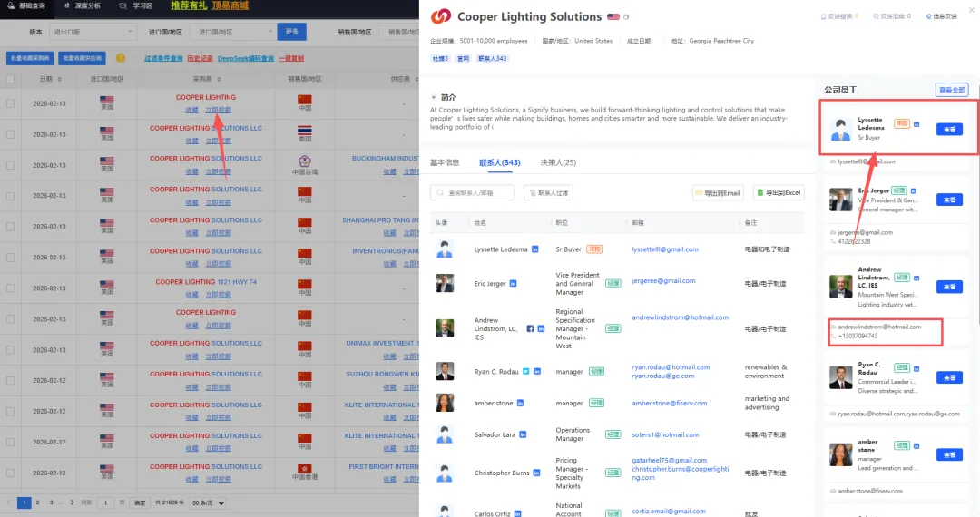The height and width of the screenshot is (517, 980).
Task: Check the COOPER LIGHTING 1121 HWY 74 row checkbox
Action: pos(10,288)
